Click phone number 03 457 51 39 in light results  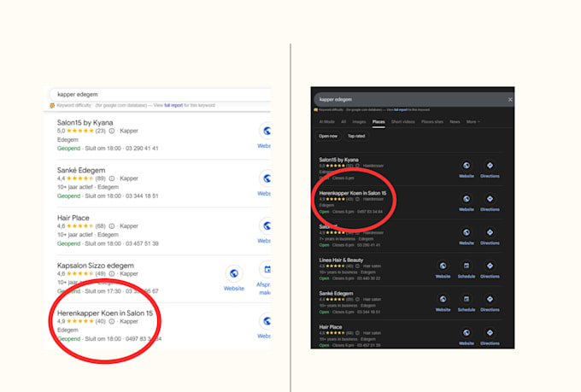pos(142,243)
